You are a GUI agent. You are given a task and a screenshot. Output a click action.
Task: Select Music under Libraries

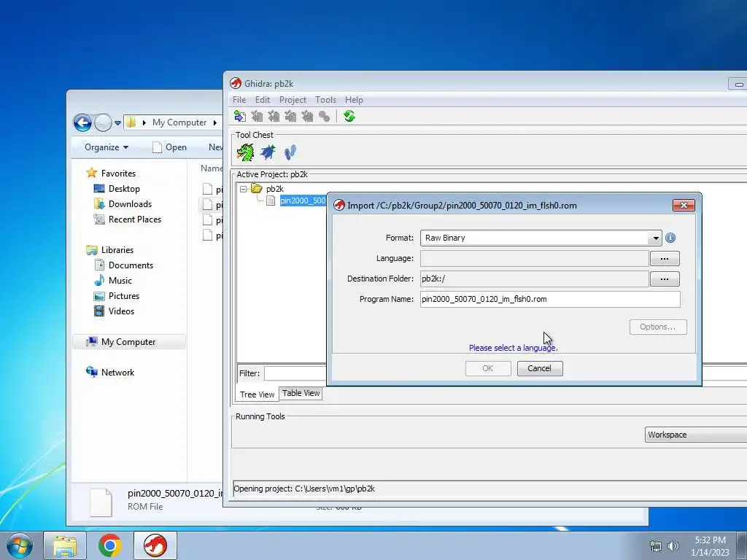click(x=120, y=281)
